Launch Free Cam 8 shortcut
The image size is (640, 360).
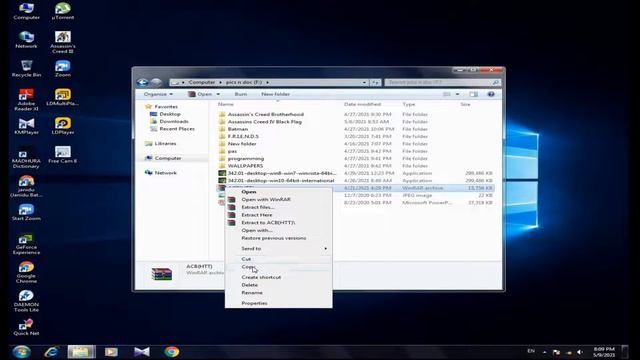[x=63, y=155]
